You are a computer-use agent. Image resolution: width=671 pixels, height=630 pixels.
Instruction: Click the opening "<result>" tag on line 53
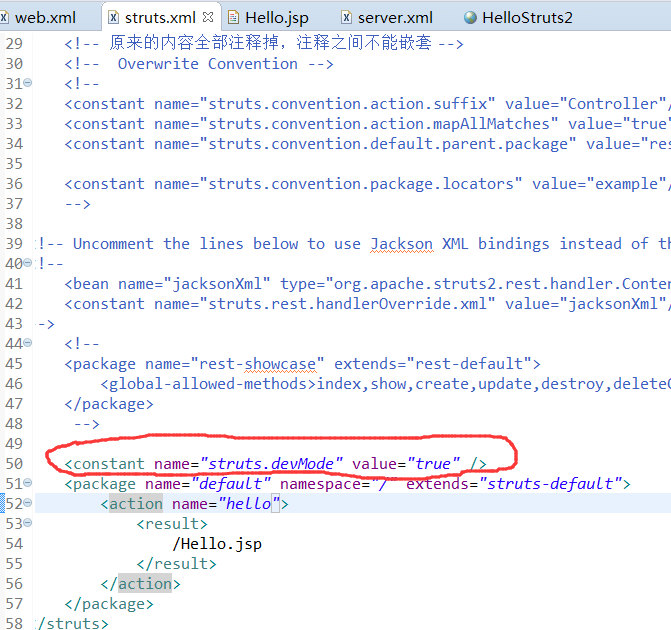(172, 523)
